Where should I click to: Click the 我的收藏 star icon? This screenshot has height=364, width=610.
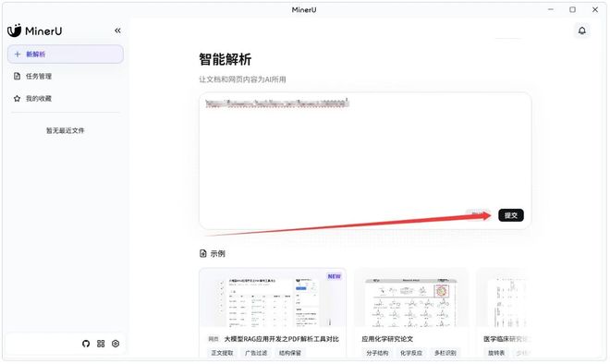pos(18,98)
